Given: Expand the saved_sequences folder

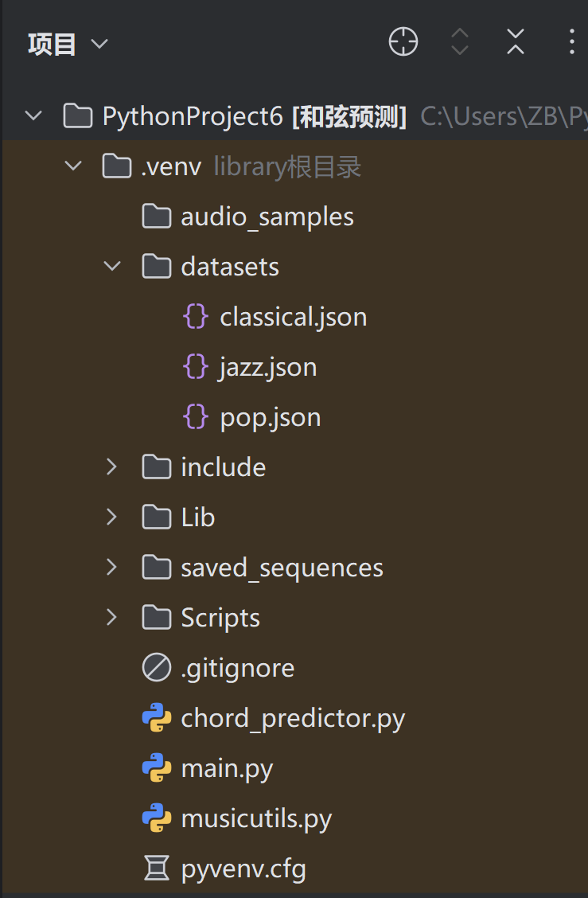Looking at the screenshot, I should coord(112,568).
